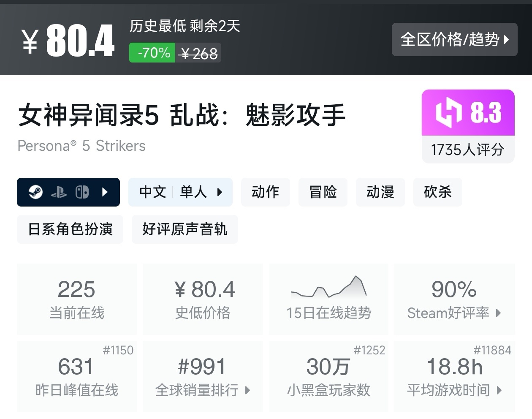Open the 8.3 Heybox score badge
The image size is (532, 419).
pyautogui.click(x=468, y=113)
